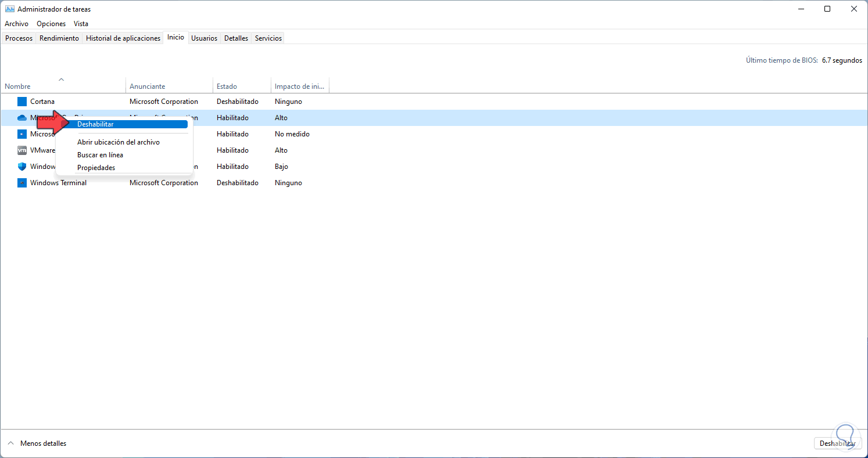Click icon of the entry with No medido impact

pos(22,134)
